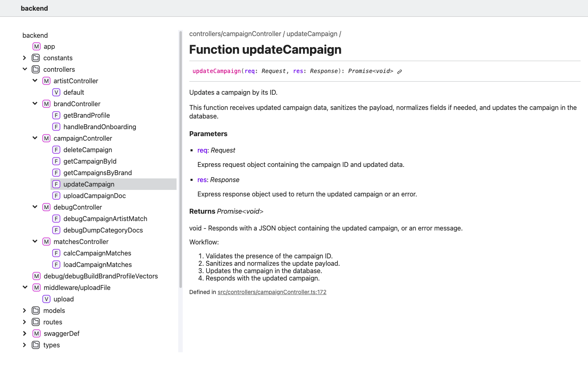588x365 pixels.
Task: Expand the types folder
Action: [25, 345]
